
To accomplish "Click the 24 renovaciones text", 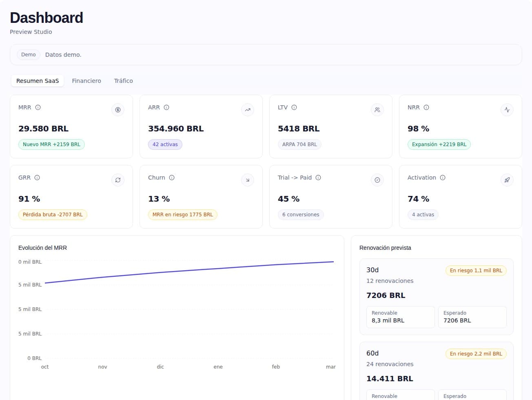I will (x=390, y=364).
